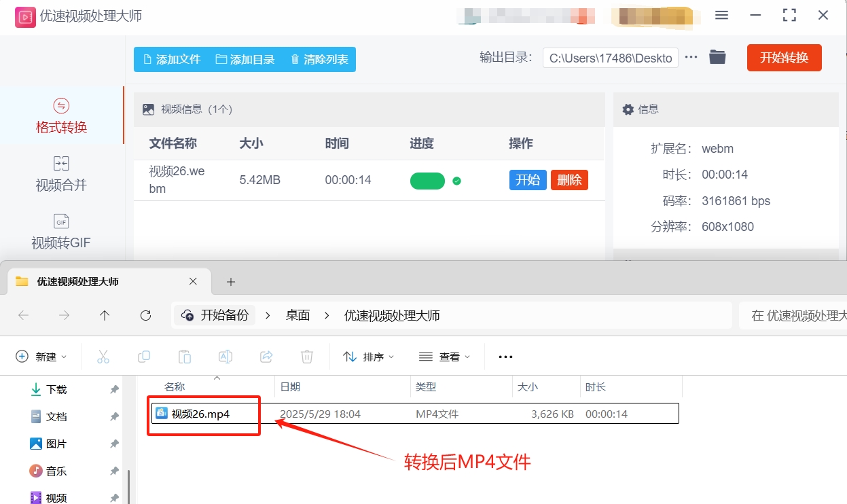Go back in File Explorer
Image resolution: width=847 pixels, height=504 pixels.
23,315
